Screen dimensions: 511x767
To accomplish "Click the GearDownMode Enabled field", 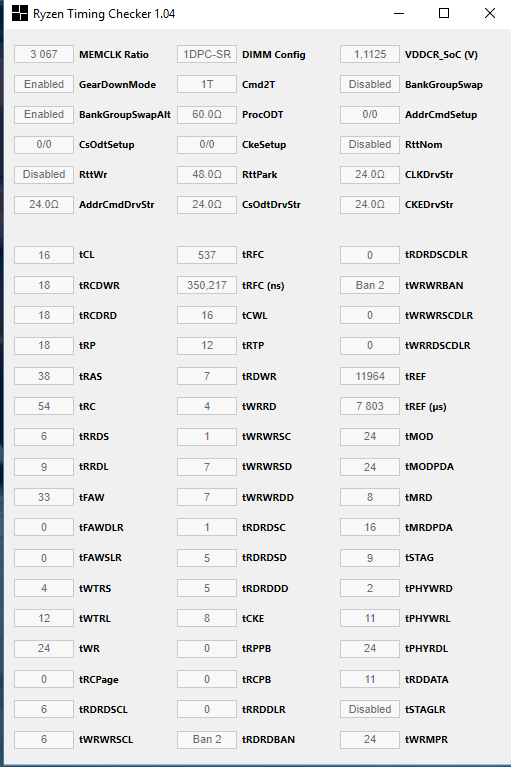I will click(x=44, y=84).
